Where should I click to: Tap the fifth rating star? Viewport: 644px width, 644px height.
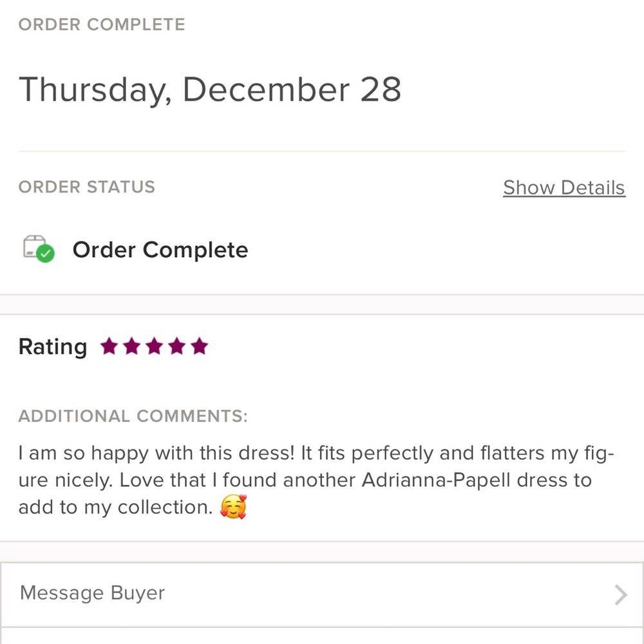click(200, 347)
